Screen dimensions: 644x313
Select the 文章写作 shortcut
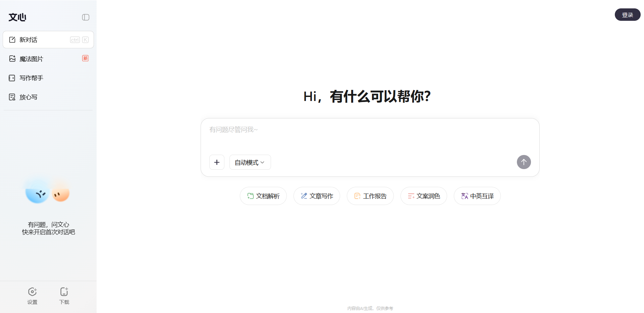coord(317,196)
